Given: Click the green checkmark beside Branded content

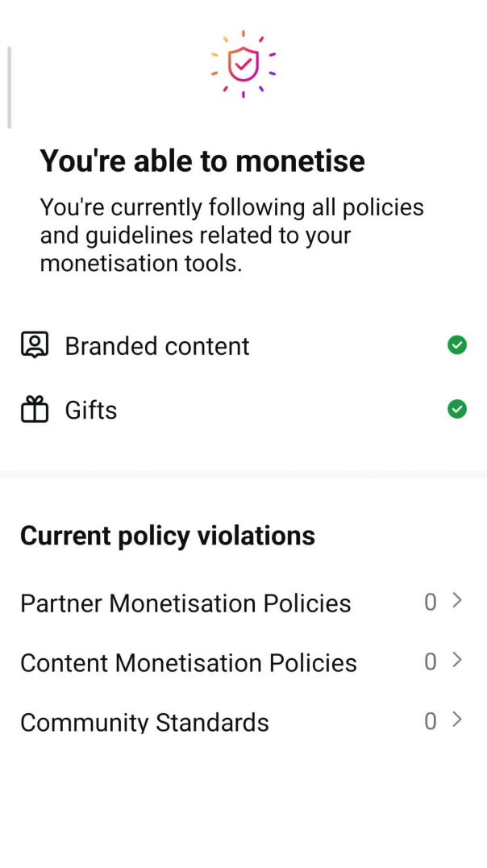Looking at the screenshot, I should (x=457, y=345).
